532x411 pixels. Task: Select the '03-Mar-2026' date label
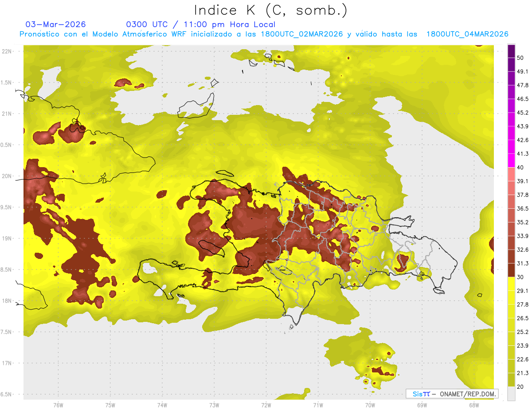pyautogui.click(x=56, y=24)
